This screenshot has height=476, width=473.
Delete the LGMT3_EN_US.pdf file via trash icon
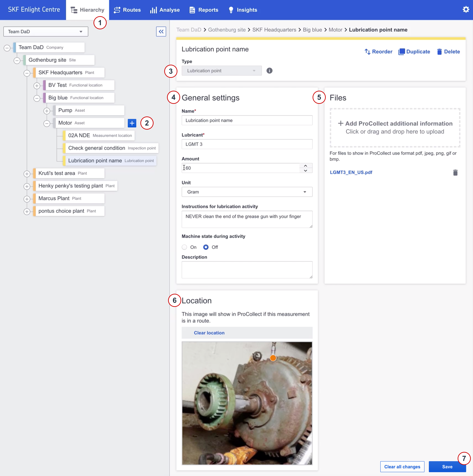[455, 172]
